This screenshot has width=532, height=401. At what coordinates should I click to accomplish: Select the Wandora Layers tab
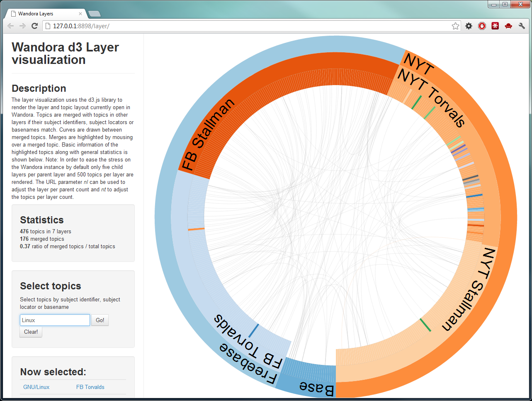point(41,14)
